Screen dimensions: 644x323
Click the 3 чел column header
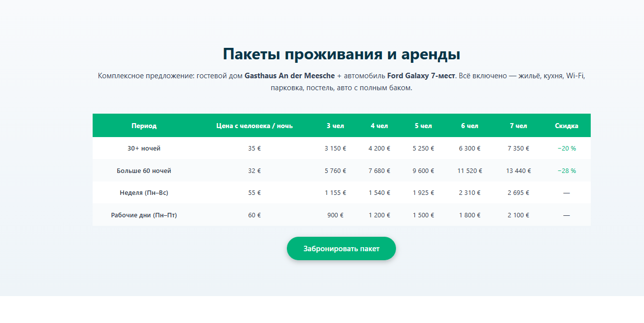[x=335, y=126]
